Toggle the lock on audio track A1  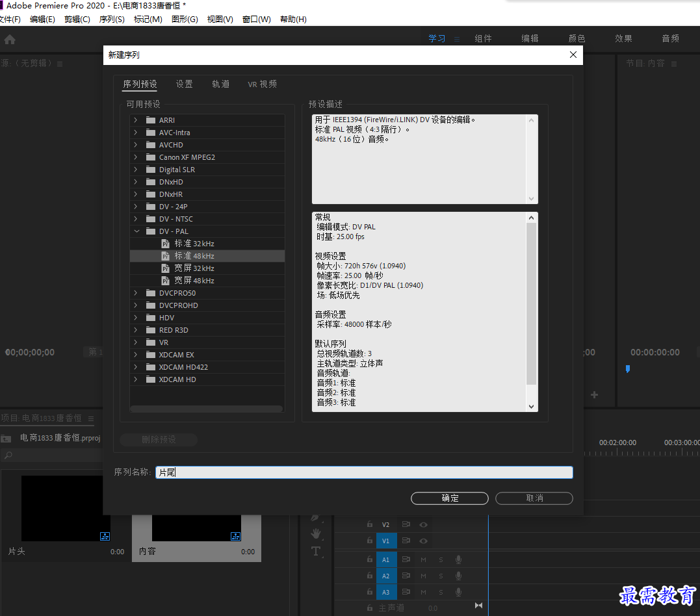[370, 559]
